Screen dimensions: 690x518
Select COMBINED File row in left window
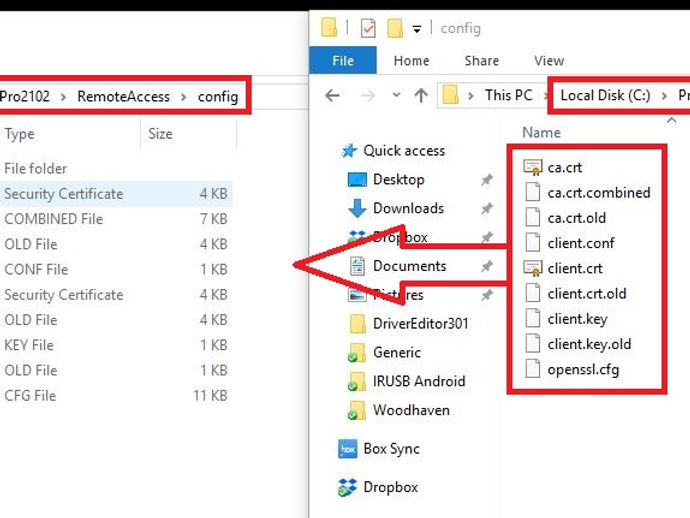point(116,219)
